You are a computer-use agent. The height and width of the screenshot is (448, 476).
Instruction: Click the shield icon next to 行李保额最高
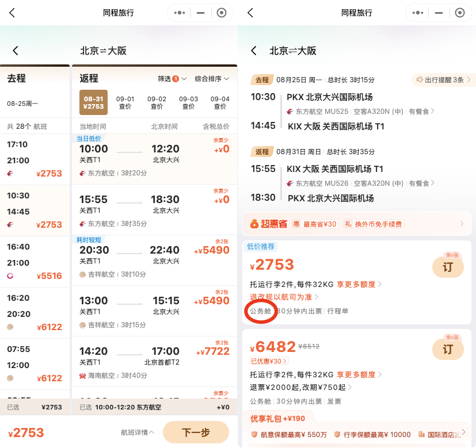[x=337, y=434]
